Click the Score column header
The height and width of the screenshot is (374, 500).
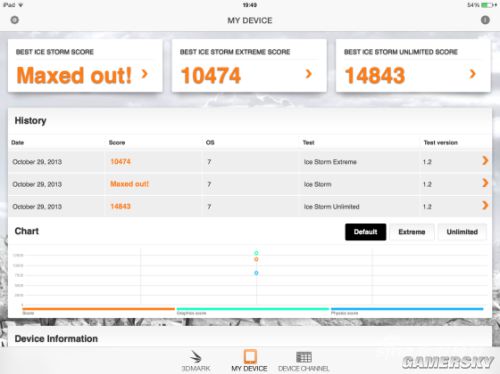(x=117, y=143)
